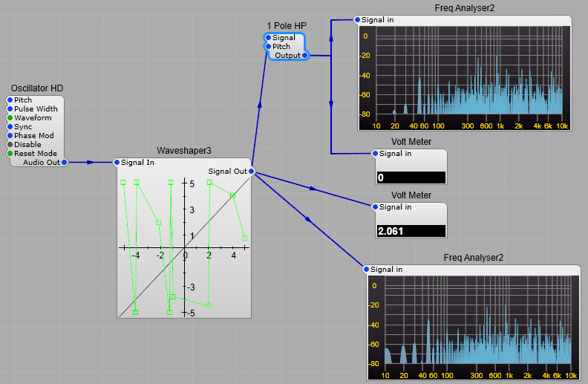Click Signal in pin of Volt Meter reading 2.061
This screenshot has width=588, height=384.
375,207
